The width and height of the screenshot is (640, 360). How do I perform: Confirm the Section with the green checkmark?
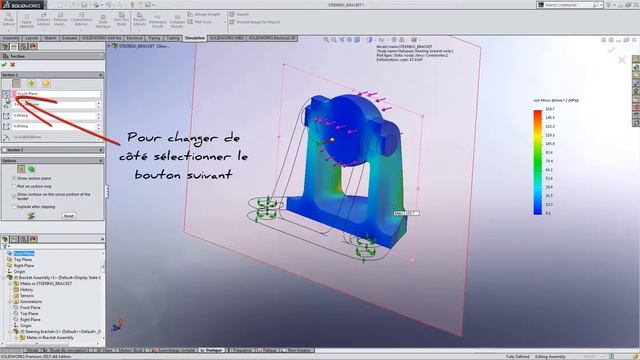point(4,65)
